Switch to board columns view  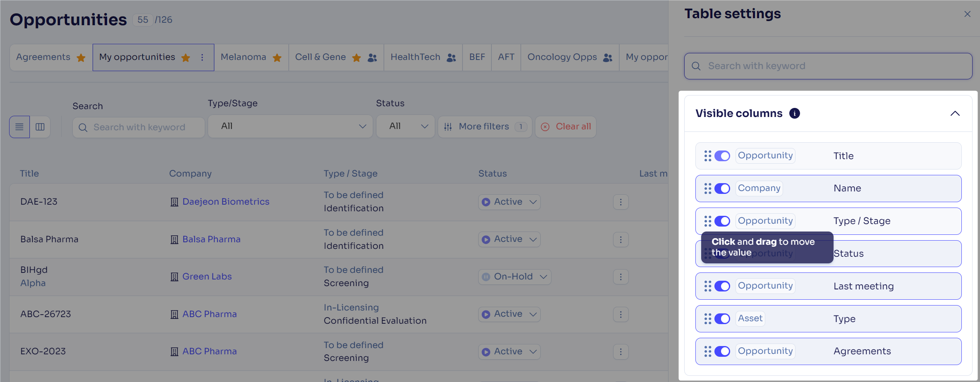40,127
